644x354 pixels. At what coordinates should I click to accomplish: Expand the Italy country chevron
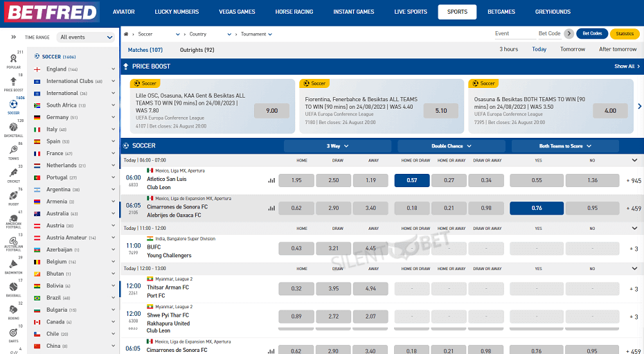coord(114,130)
